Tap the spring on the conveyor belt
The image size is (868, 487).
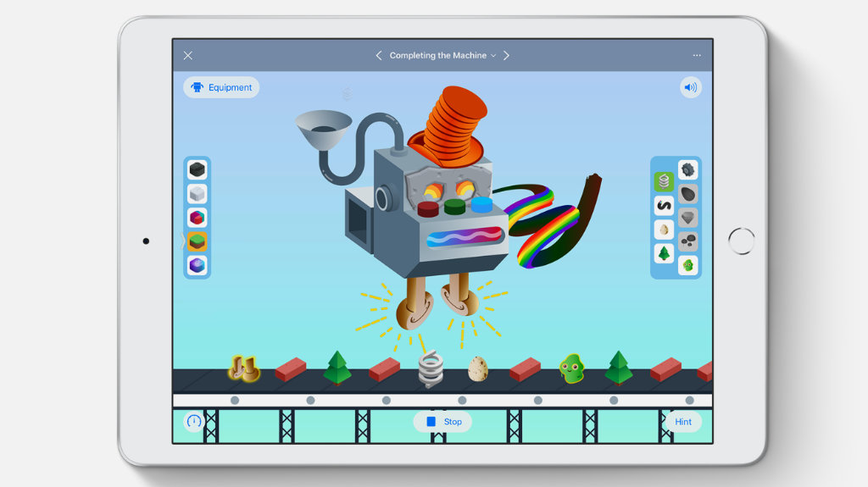click(431, 368)
